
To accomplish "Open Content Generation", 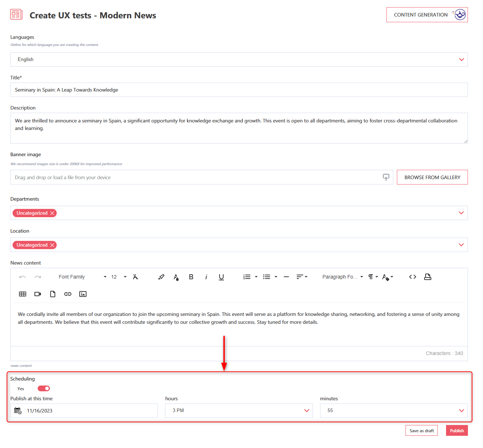I will coord(427,14).
